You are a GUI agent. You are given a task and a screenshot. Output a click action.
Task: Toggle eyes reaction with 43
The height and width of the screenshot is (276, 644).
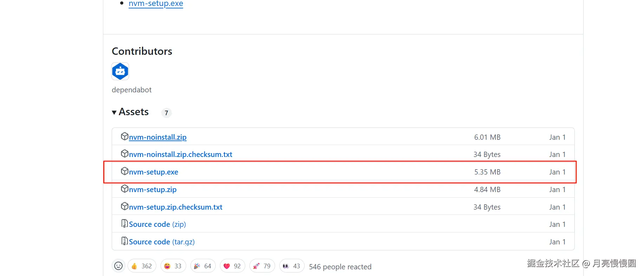292,266
